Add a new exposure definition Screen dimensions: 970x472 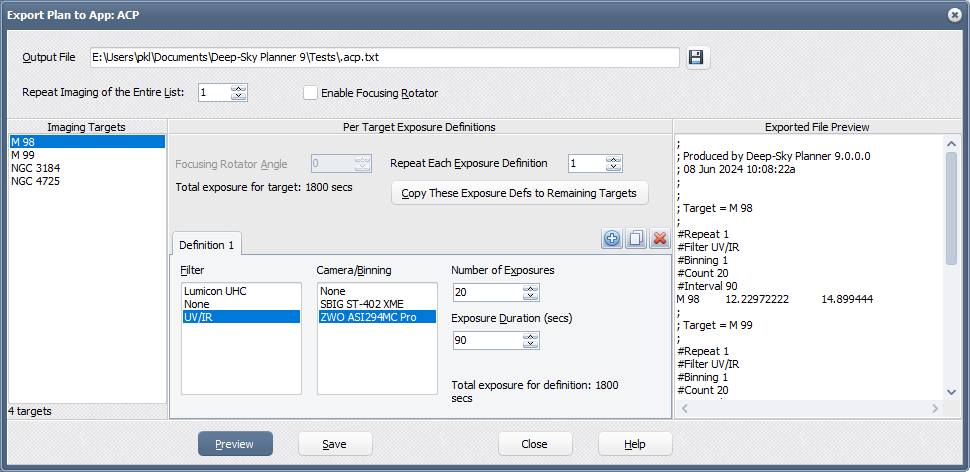[x=612, y=239]
